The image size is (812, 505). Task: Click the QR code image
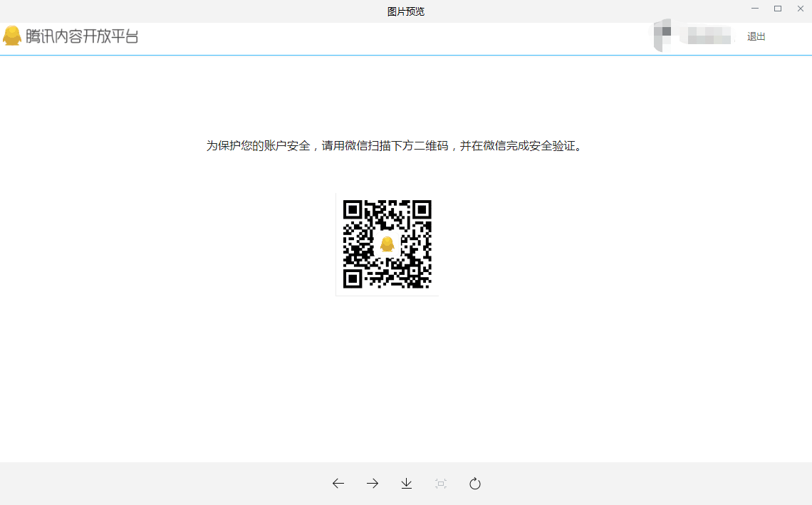point(387,244)
